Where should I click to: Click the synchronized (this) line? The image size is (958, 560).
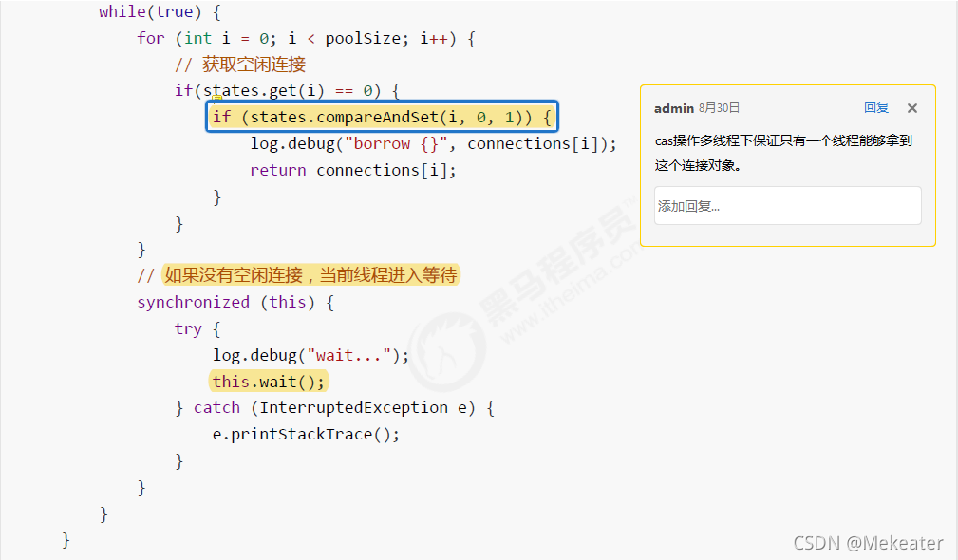pyautogui.click(x=235, y=302)
